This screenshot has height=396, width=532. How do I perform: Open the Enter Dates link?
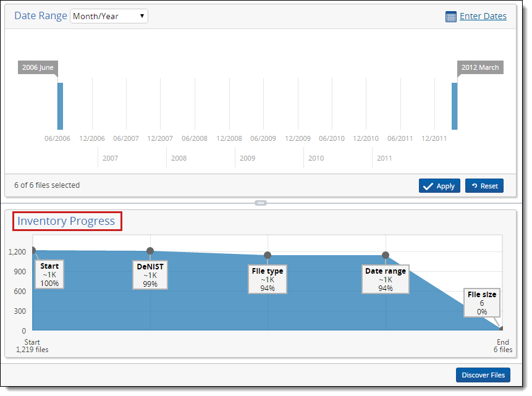coord(483,16)
